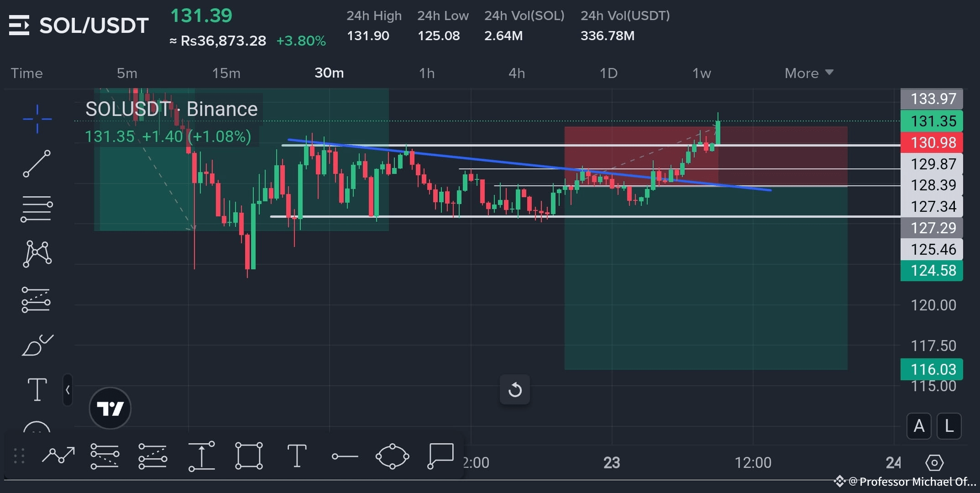This screenshot has height=493, width=980.
Task: Click the 133.97 price axis label
Action: pyautogui.click(x=932, y=99)
